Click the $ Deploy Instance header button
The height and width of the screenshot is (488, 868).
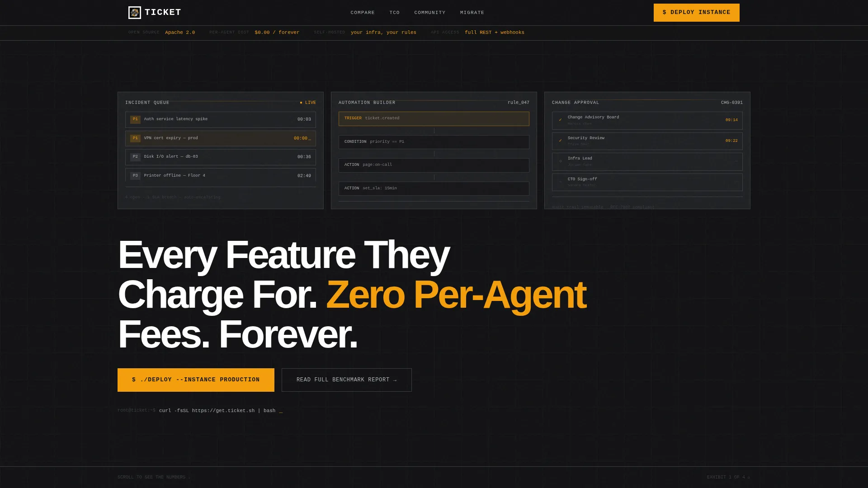coord(697,13)
